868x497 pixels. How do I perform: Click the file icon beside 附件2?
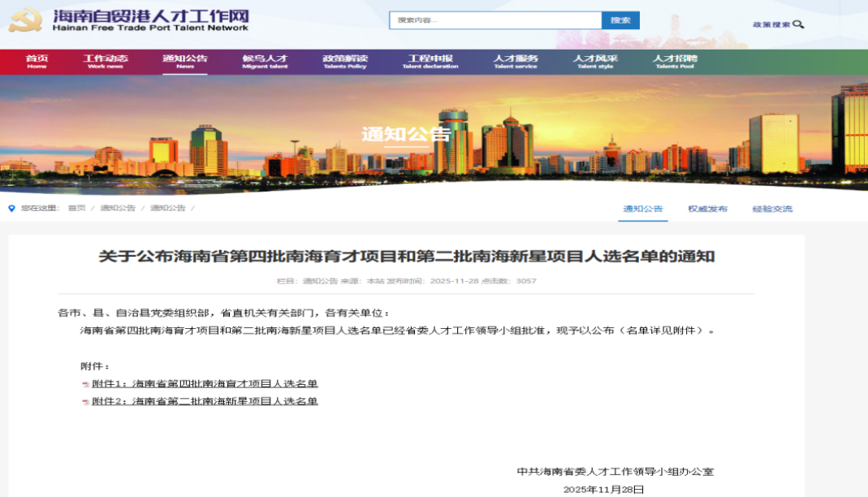85,402
